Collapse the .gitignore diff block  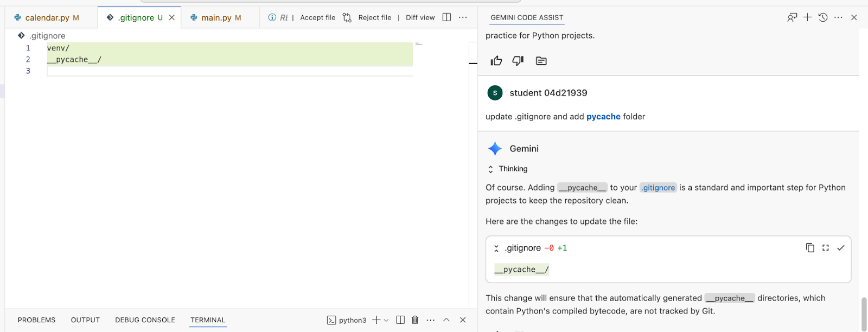(x=496, y=248)
